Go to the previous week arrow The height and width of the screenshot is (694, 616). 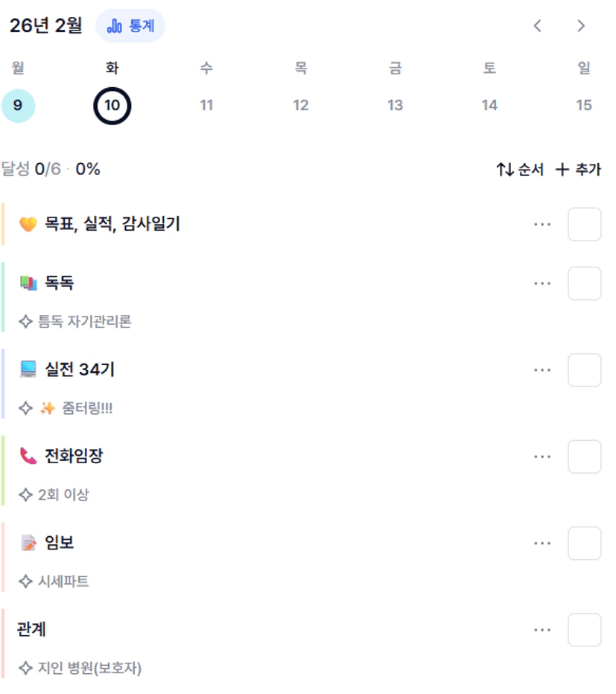tap(537, 26)
